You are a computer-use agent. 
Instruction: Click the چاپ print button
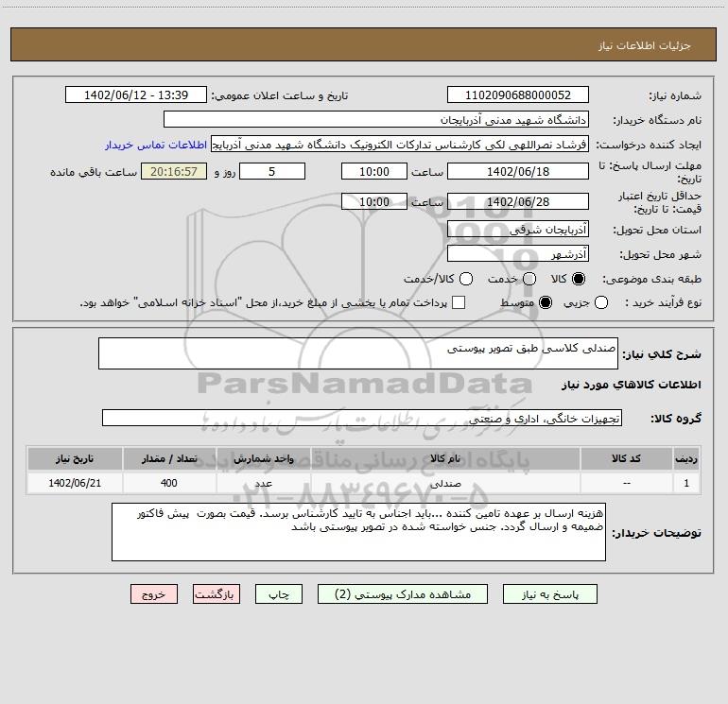tap(279, 594)
